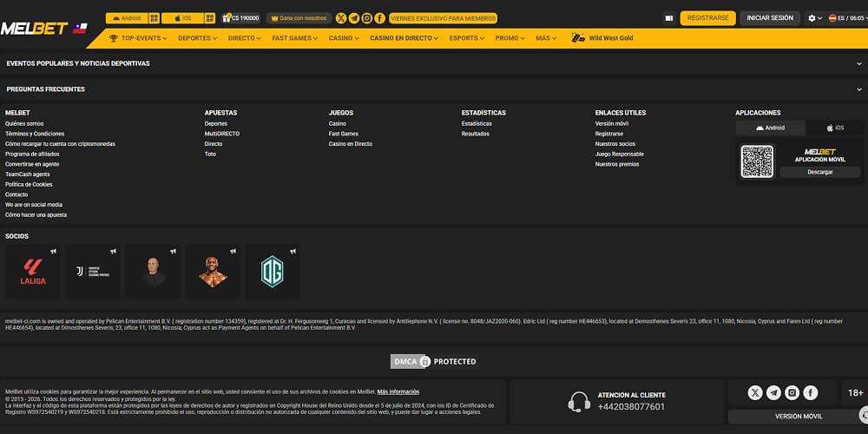This screenshot has width=868, height=434.
Task: Click the Android QR code icon in the top bar
Action: tap(155, 18)
